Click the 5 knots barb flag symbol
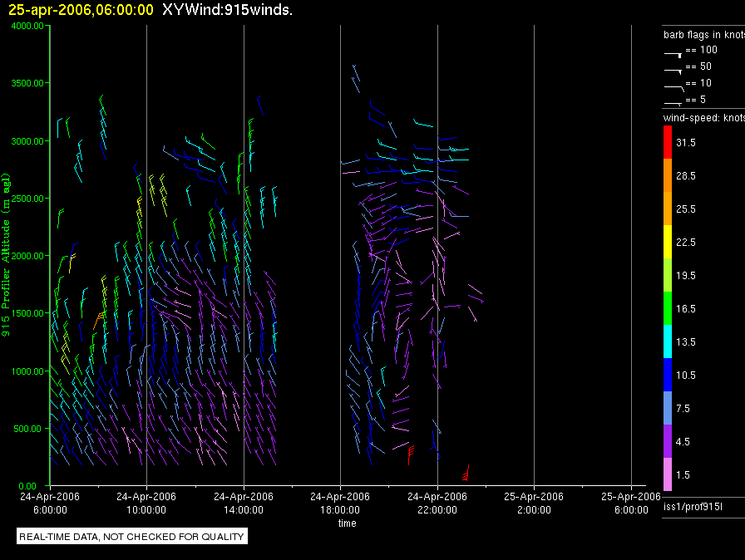Viewport: 745px width, 560px height. (x=673, y=102)
